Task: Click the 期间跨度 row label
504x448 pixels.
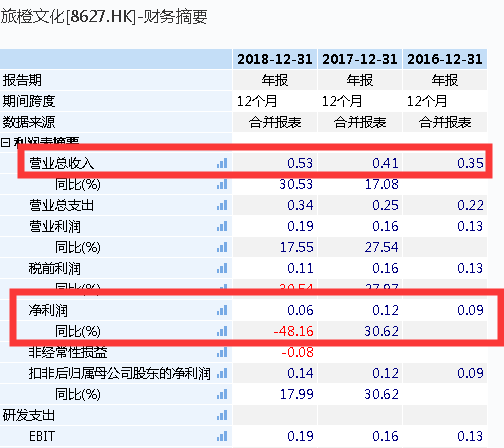Action: tap(29, 101)
